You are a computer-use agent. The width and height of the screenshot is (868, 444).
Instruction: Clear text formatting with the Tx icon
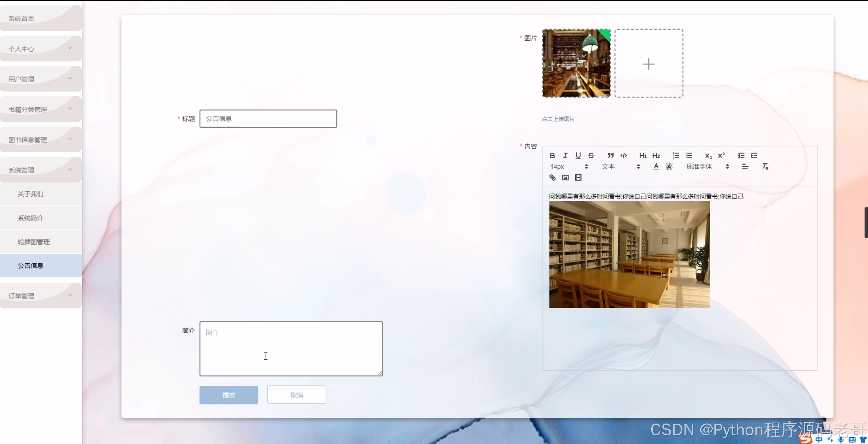(765, 166)
